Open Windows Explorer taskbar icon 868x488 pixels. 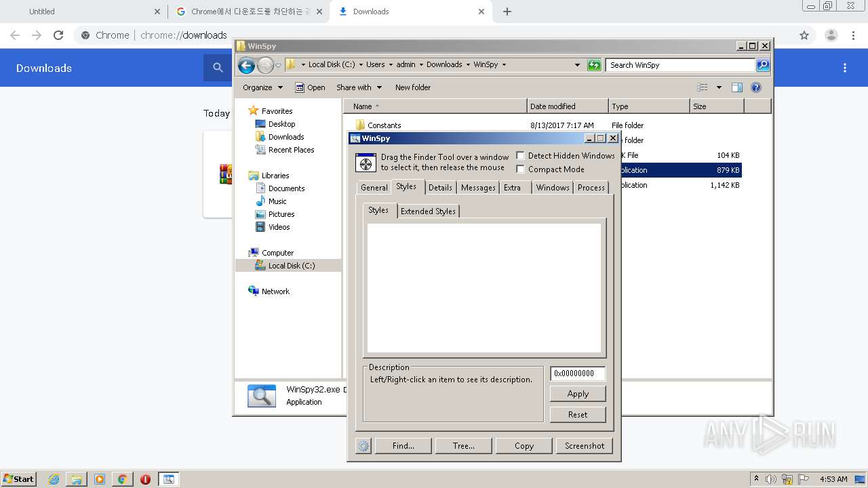[77, 479]
